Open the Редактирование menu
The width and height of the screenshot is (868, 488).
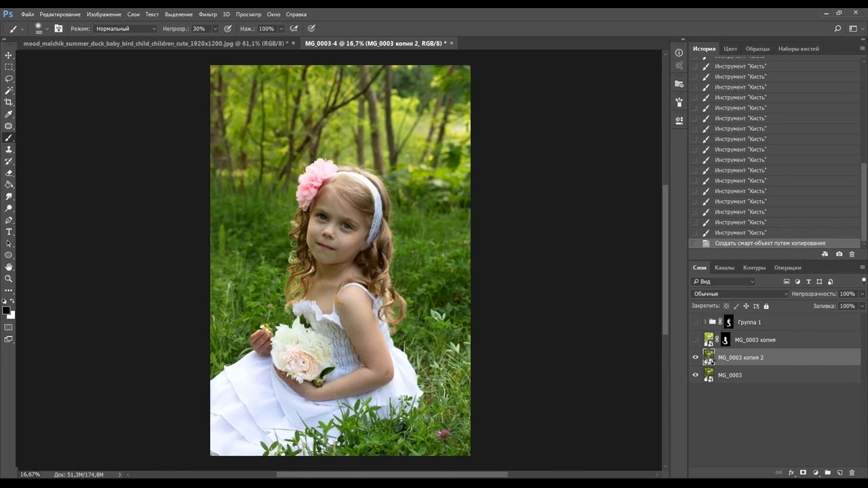60,14
